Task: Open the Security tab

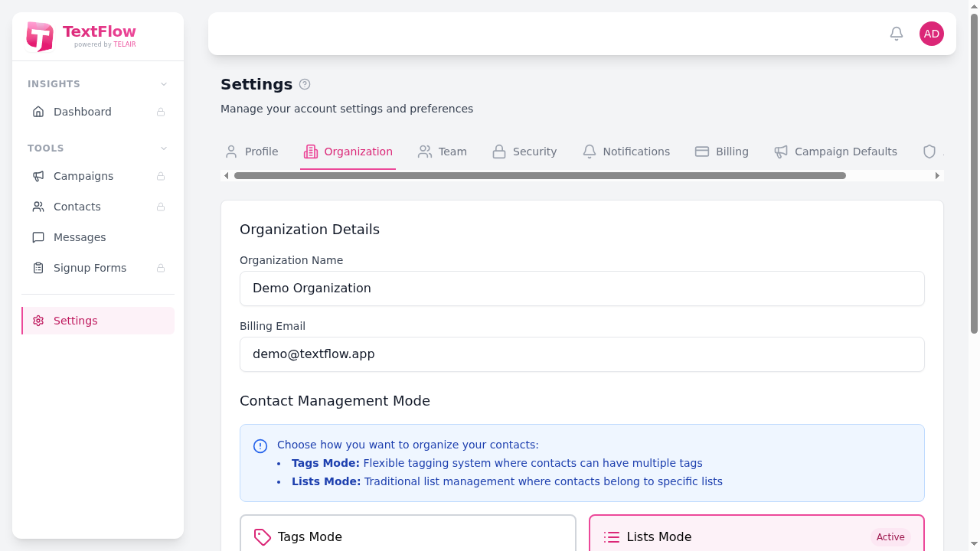Action: click(524, 152)
